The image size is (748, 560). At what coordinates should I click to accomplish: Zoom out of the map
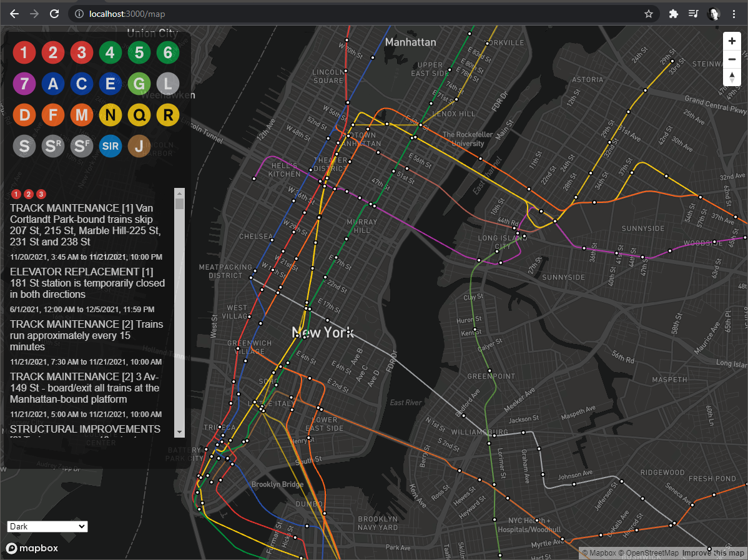732,59
